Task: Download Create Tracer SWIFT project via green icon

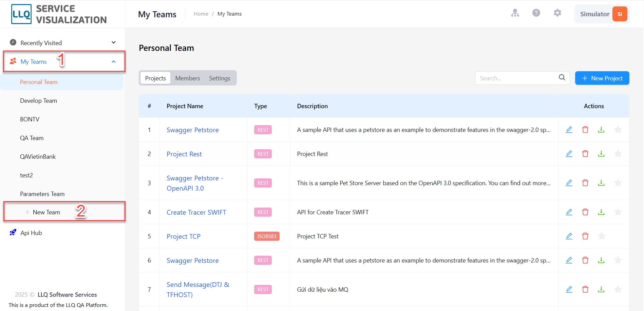Action: point(601,212)
